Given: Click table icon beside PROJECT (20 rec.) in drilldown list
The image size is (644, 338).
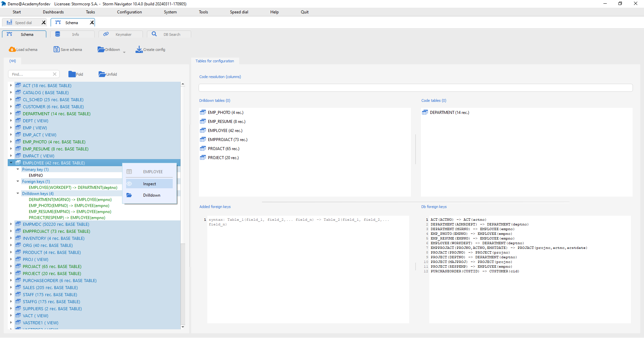Looking at the screenshot, I should pyautogui.click(x=203, y=158).
